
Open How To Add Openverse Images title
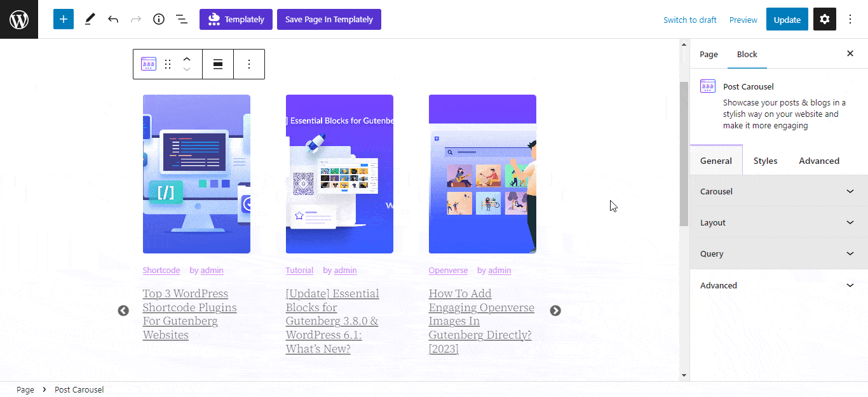pos(482,321)
